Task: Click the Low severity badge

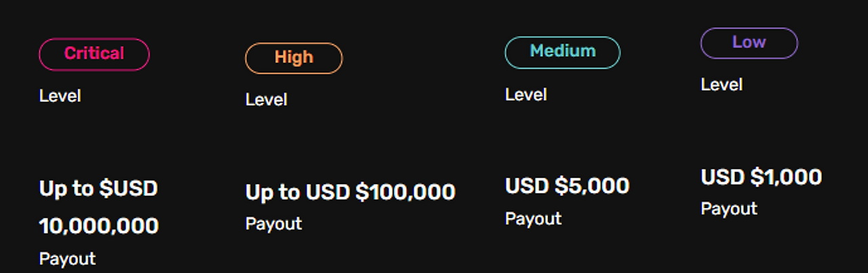Action: pyautogui.click(x=749, y=43)
